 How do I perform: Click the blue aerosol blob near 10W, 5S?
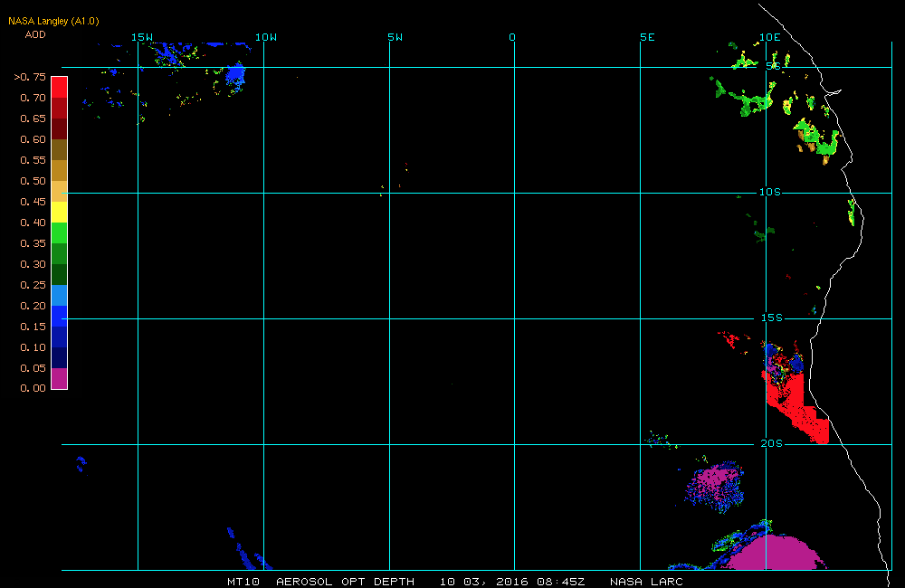[235, 76]
